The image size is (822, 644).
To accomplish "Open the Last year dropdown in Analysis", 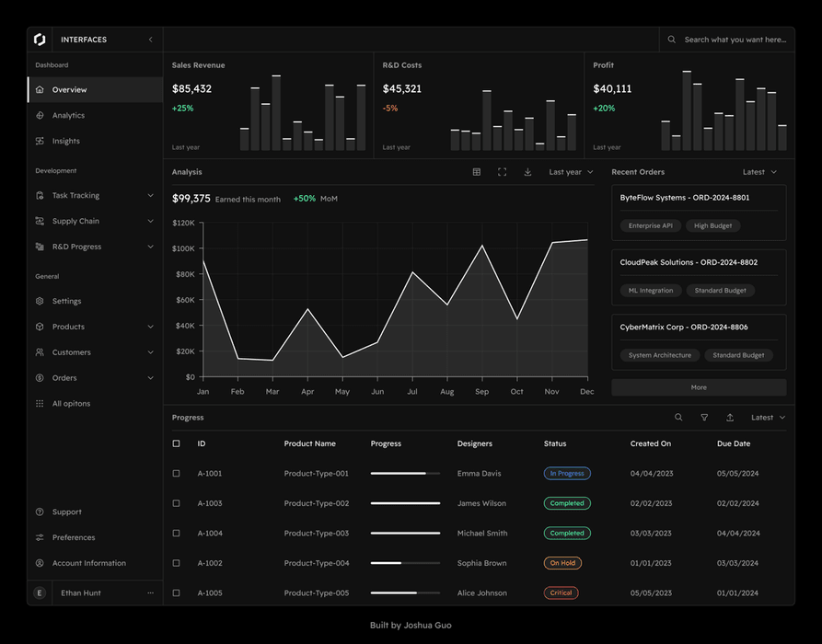I will [571, 172].
